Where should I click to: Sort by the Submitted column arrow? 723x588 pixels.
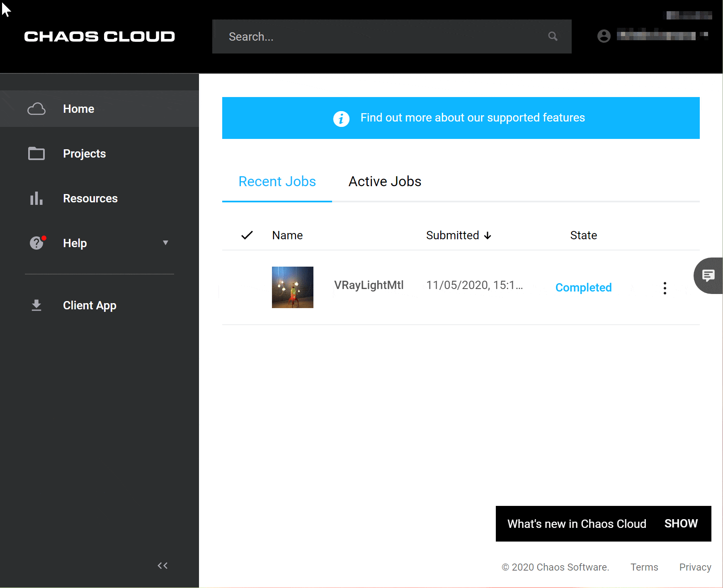coord(488,236)
